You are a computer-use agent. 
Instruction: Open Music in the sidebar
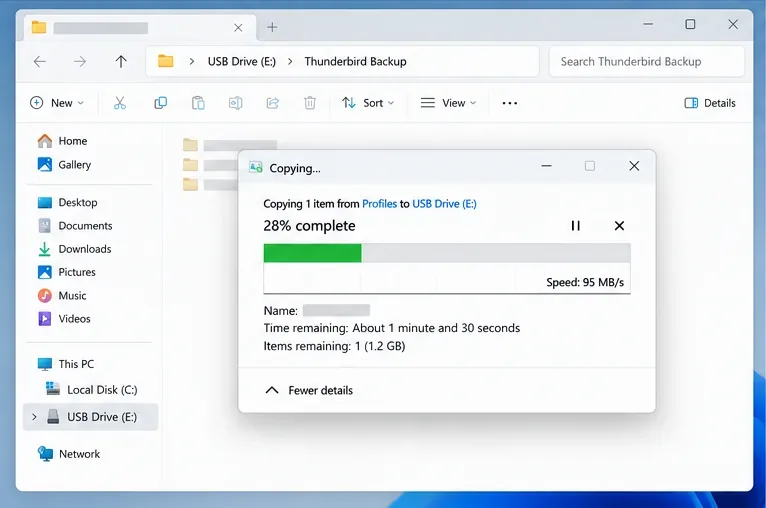click(62, 296)
